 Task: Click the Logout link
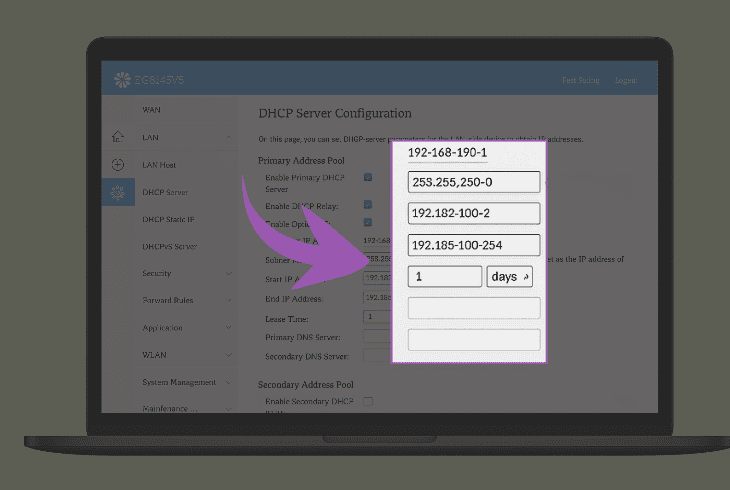point(626,80)
